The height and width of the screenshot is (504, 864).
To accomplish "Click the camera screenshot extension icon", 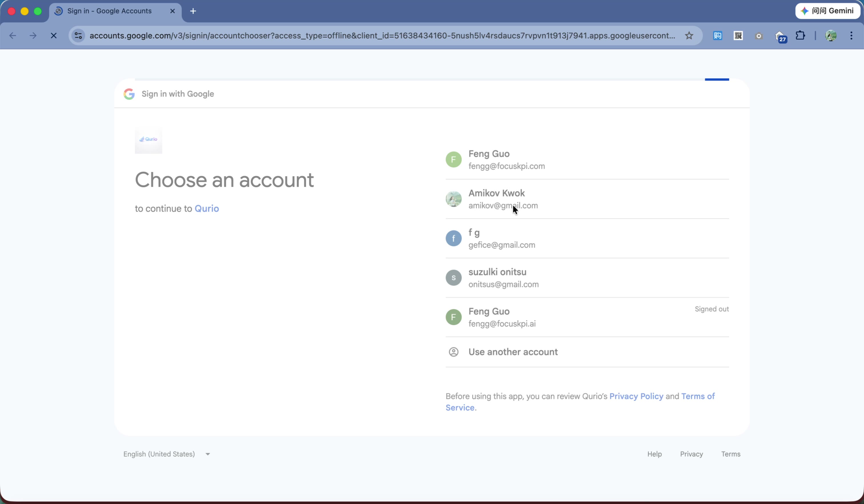I will 759,36.
